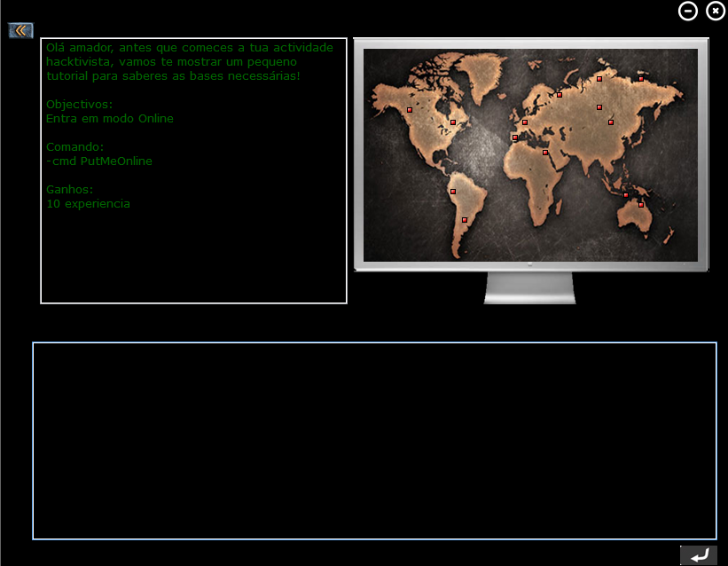The image size is (728, 566).
Task: Select the western North America map marker
Action: (409, 110)
